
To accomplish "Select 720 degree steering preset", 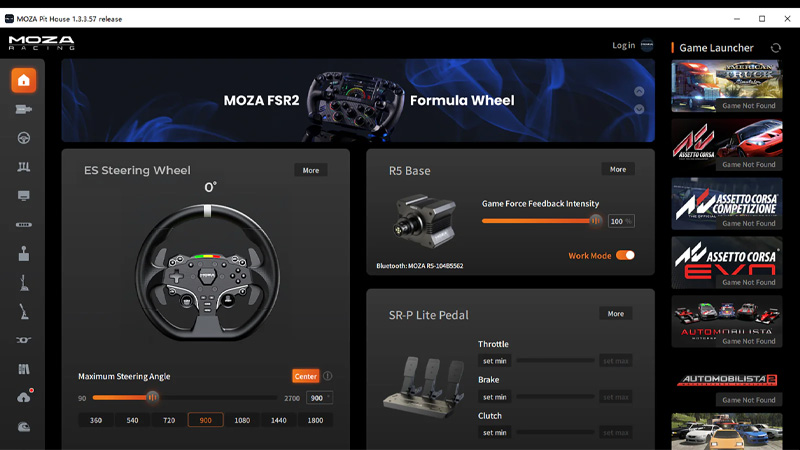I will (x=169, y=420).
